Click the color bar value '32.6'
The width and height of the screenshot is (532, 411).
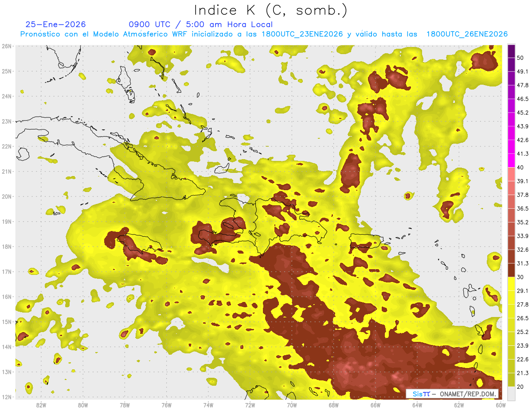[522, 250]
